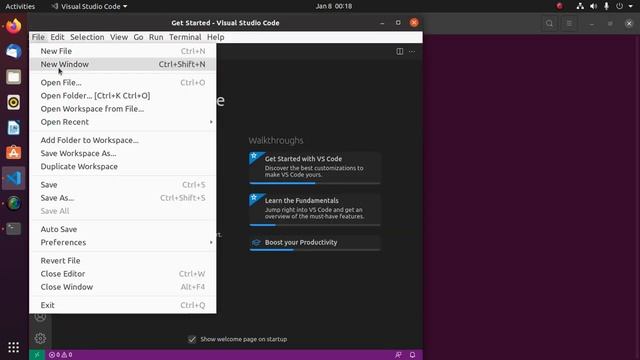Open the Terminal dock icon
640x360 pixels.
tap(13, 229)
